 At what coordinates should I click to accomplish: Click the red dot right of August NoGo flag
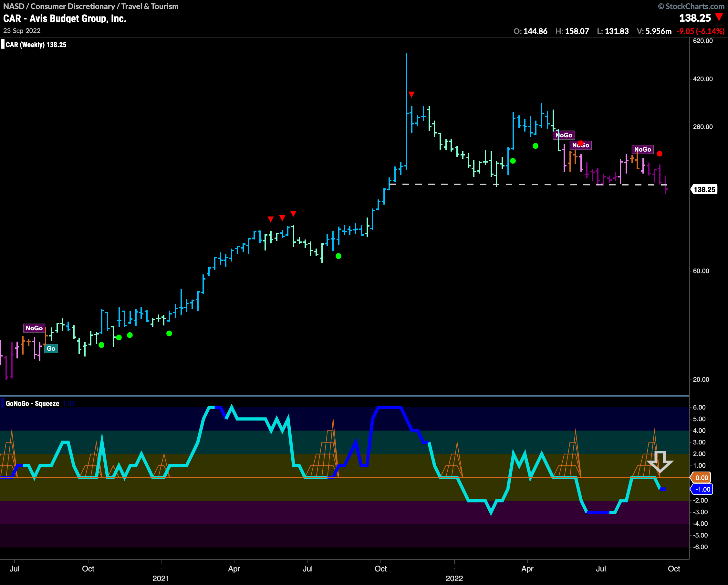tap(659, 154)
